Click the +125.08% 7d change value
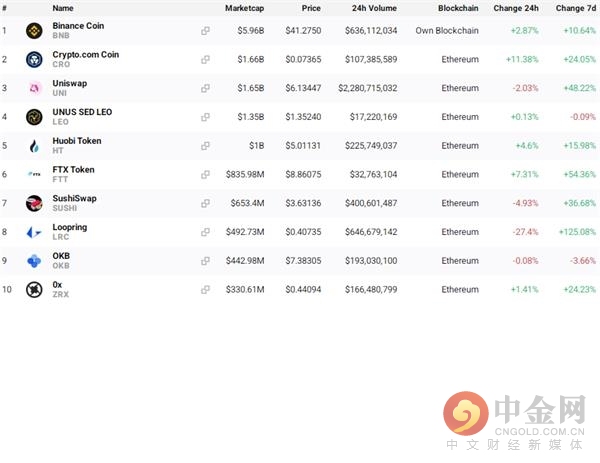600x463 pixels. tap(577, 232)
